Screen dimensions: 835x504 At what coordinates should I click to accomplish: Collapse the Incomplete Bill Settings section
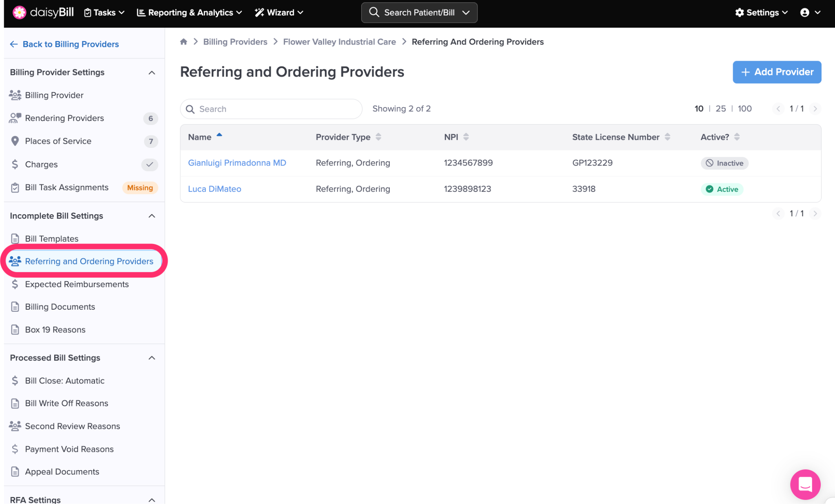point(152,216)
